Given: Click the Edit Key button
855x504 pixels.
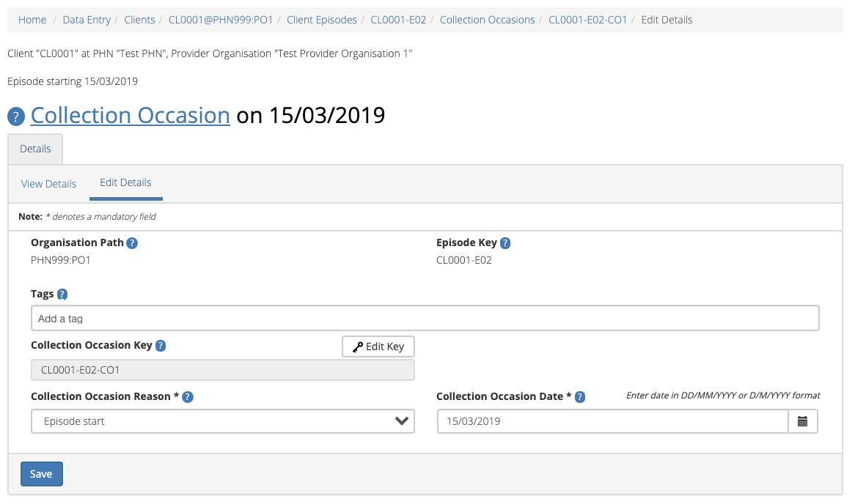Looking at the screenshot, I should 378,346.
